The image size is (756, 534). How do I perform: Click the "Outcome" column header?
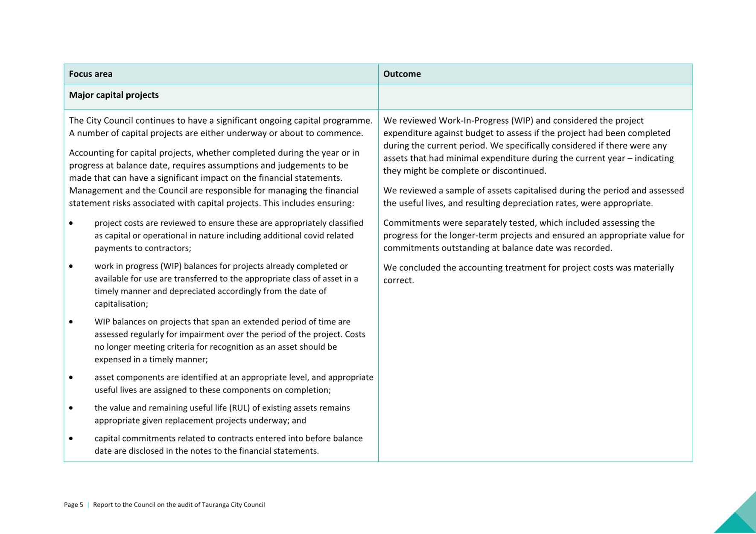point(402,74)
